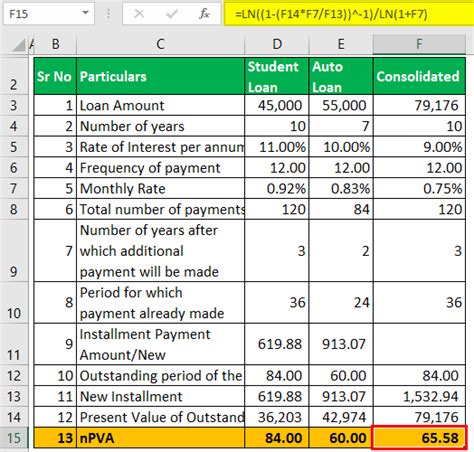This screenshot has height=452, width=474.
Task: Select the Auto Loan installment 913.07 in row 11
Action: 341,344
